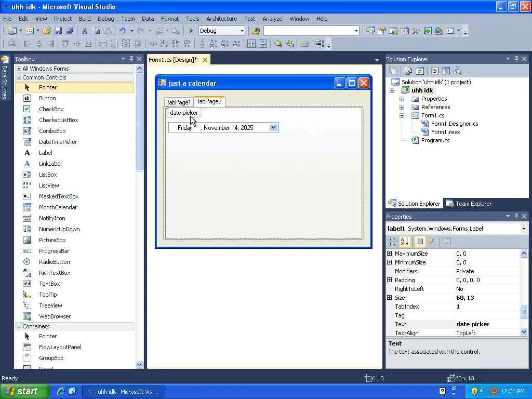532x399 pixels.
Task: Toggle Alphabetical sort in Properties panel
Action: click(404, 241)
